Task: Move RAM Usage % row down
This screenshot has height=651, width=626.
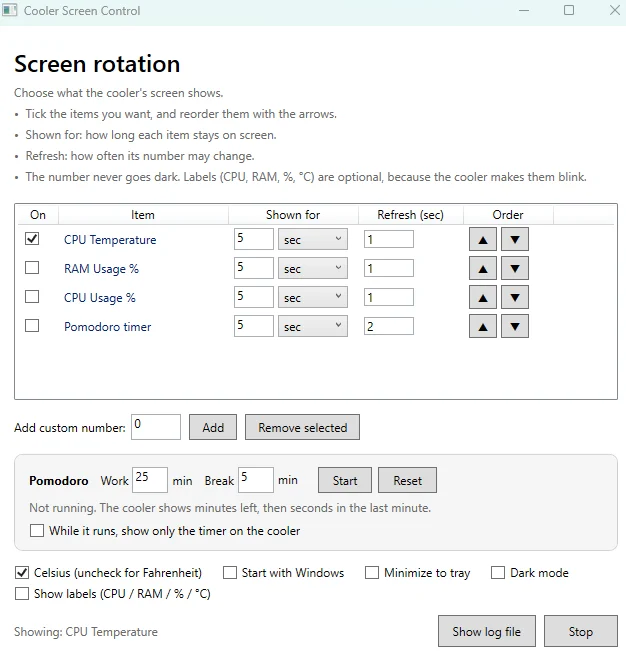Action: [515, 269]
